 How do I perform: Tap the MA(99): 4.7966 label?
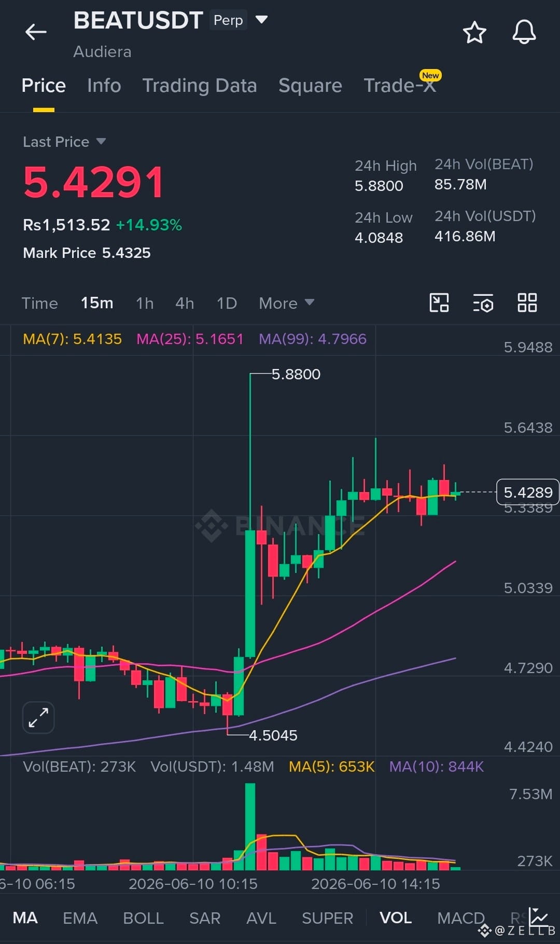click(x=313, y=339)
